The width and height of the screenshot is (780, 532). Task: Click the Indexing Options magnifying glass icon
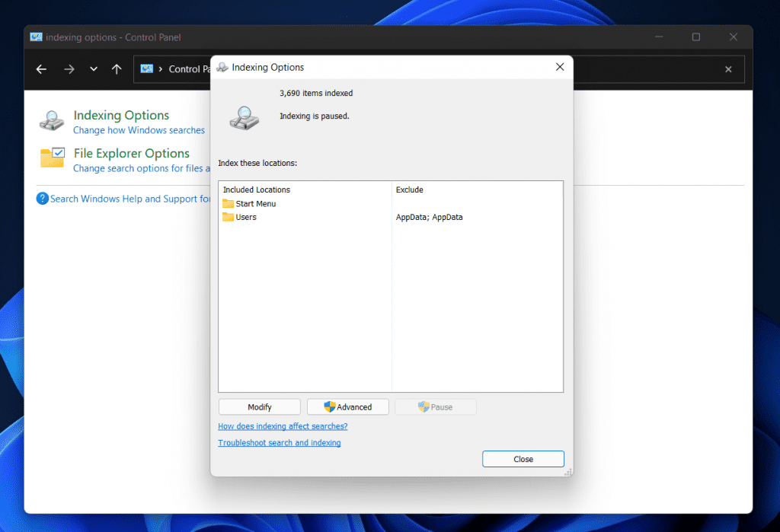click(50, 121)
